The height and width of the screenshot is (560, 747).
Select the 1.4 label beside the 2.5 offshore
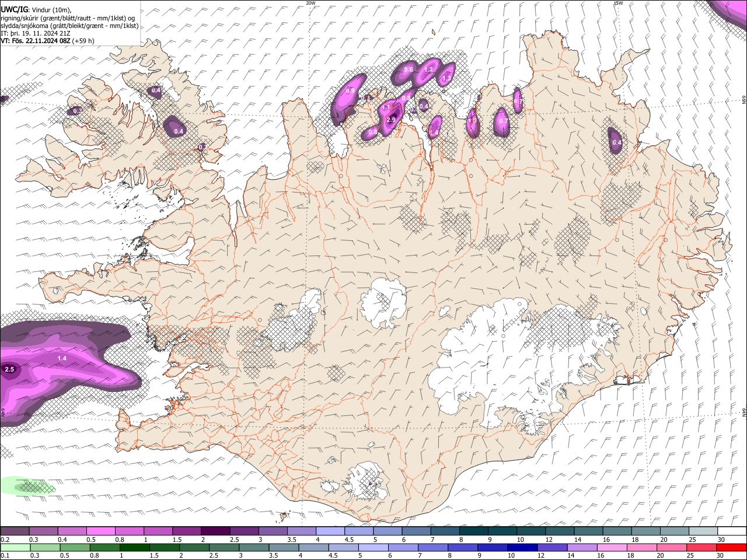pyautogui.click(x=62, y=358)
